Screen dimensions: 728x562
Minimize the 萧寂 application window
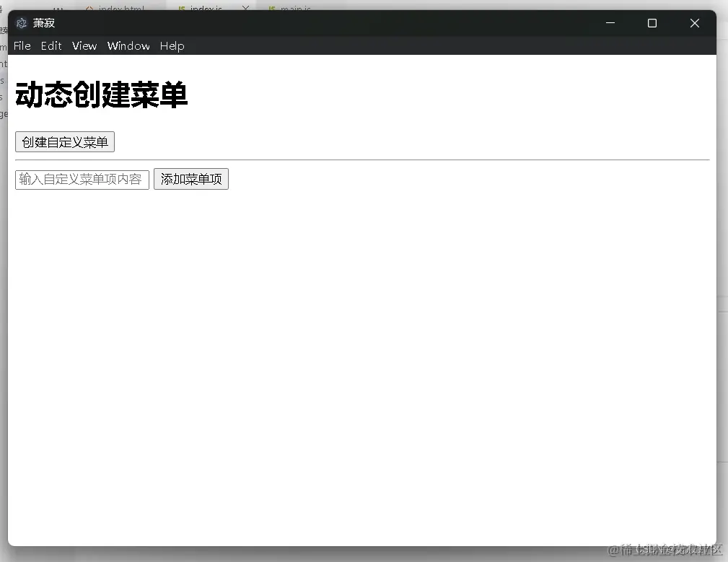click(x=610, y=22)
